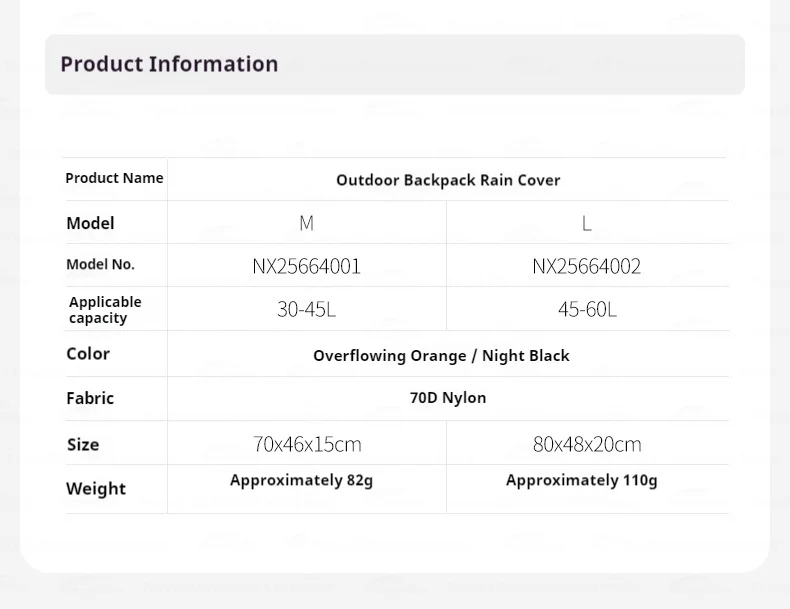Select the Fabric row label

(90, 398)
